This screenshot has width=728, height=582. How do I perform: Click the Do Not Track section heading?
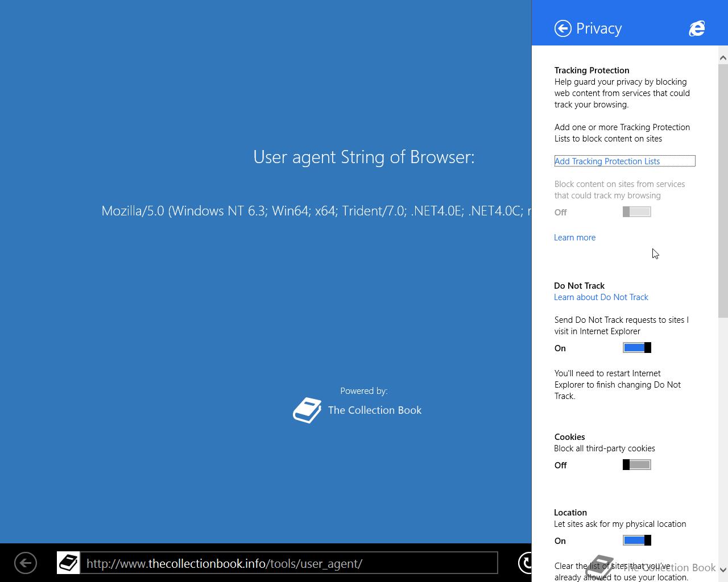[580, 286]
